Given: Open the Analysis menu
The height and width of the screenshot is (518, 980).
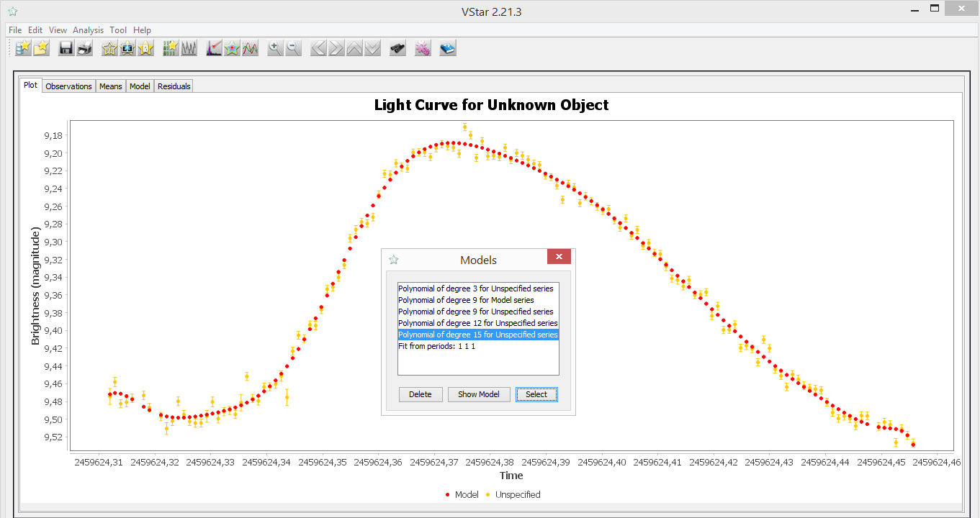Looking at the screenshot, I should click(x=88, y=30).
